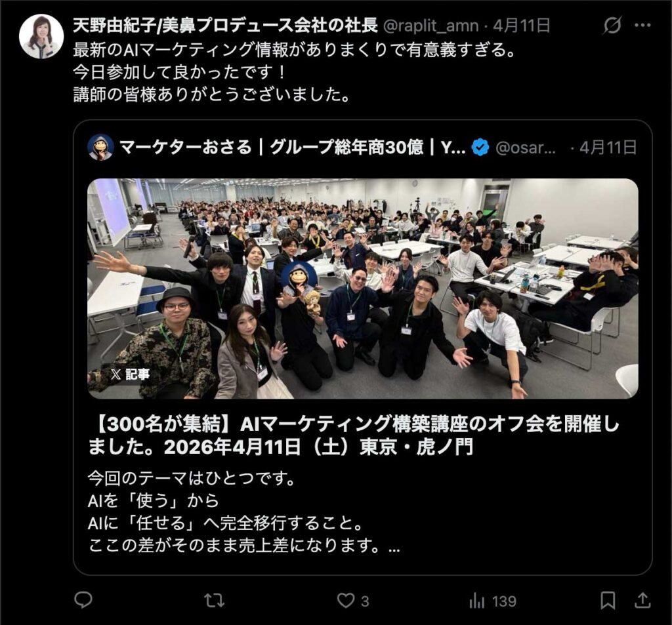Open the share post icon
This screenshot has height=625, width=672.
coord(642,600)
